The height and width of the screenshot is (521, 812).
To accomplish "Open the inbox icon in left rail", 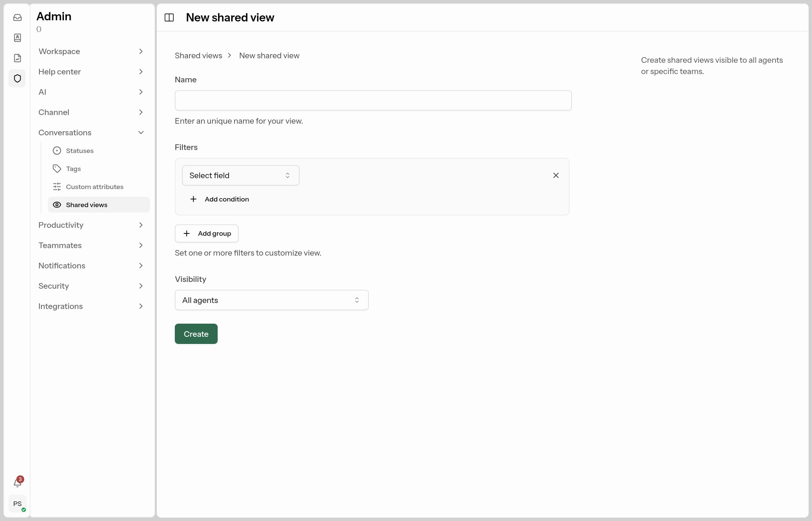I will click(x=17, y=17).
